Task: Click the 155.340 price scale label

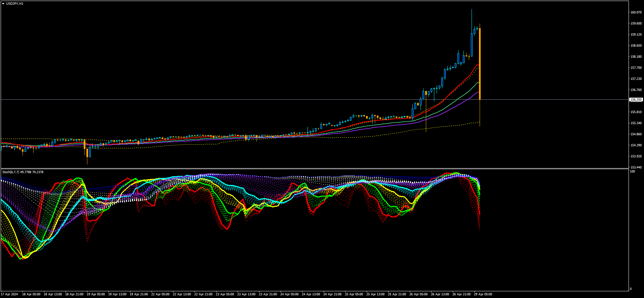Action: 636,123
